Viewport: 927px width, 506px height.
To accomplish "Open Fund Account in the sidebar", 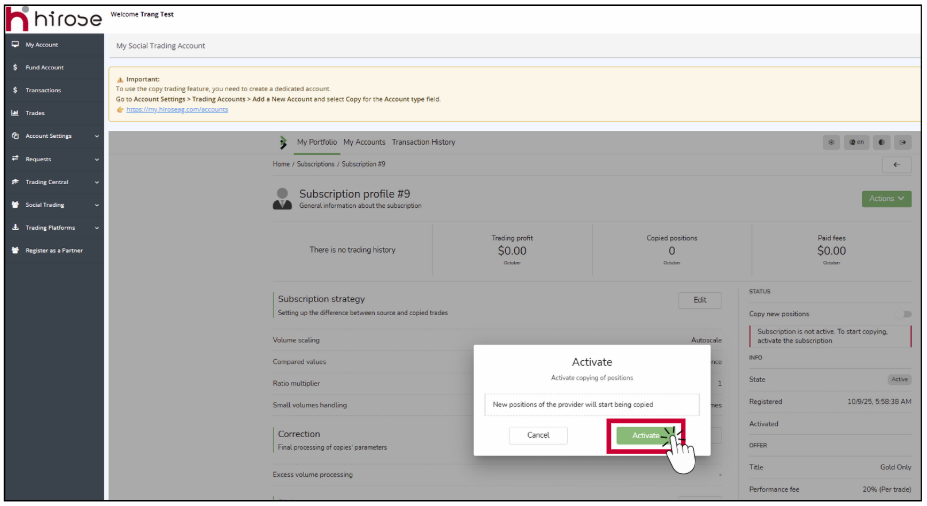I will click(x=44, y=68).
